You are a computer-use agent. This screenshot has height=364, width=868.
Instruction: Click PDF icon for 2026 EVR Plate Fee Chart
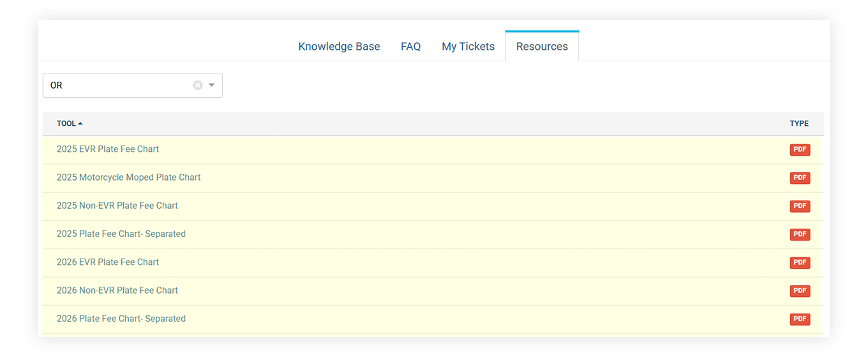coord(800,262)
